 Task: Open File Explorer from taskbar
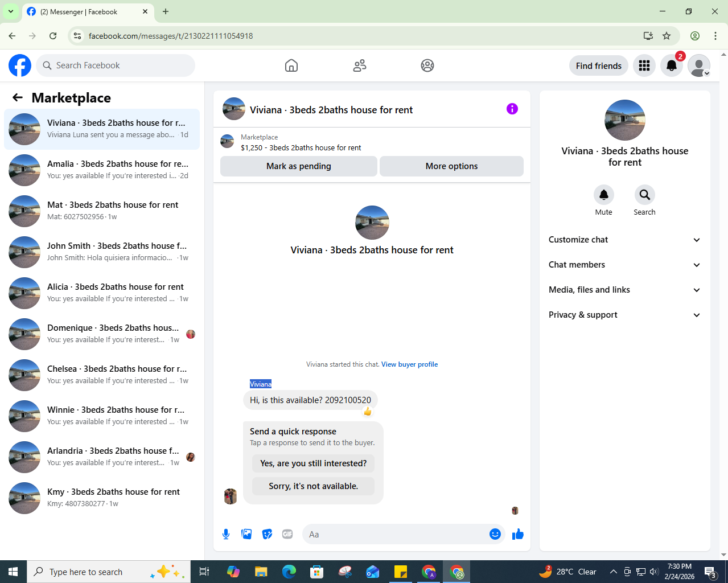tap(261, 572)
